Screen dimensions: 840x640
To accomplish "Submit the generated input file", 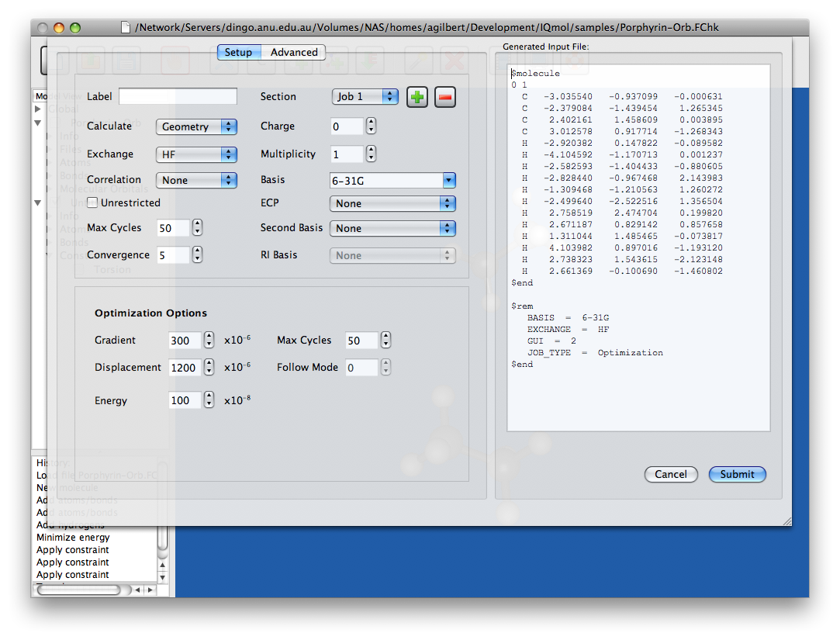I will [737, 474].
